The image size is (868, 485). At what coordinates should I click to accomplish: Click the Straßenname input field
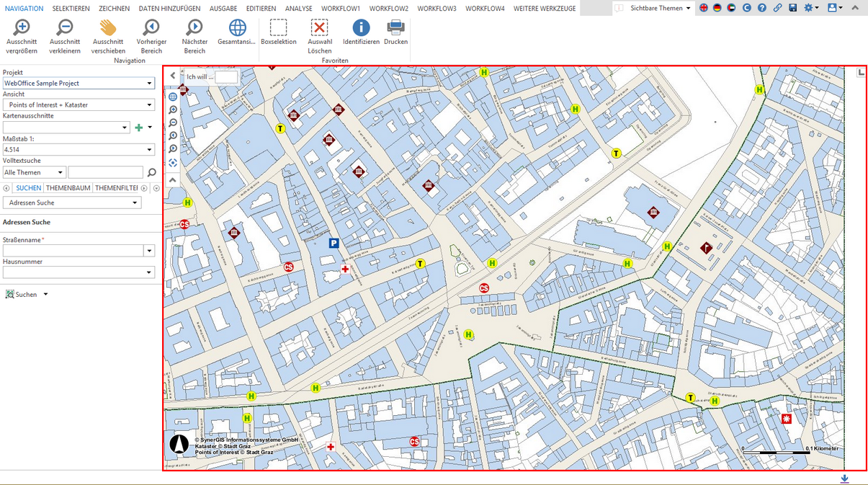[73, 251]
